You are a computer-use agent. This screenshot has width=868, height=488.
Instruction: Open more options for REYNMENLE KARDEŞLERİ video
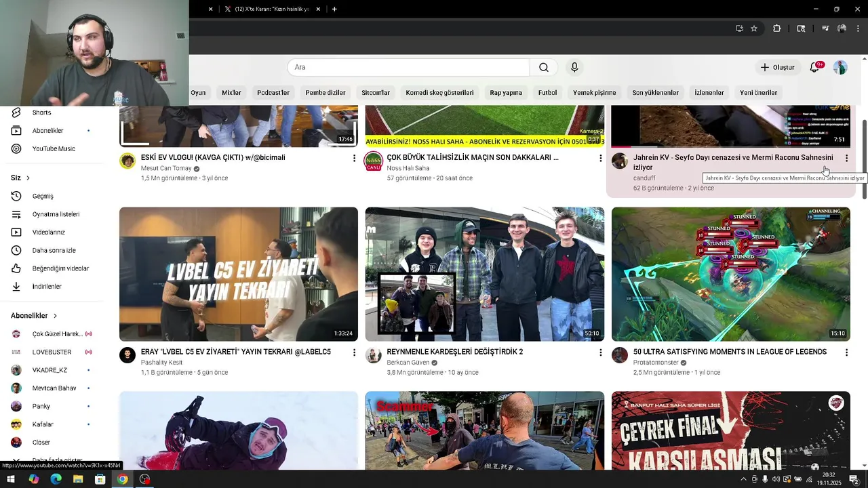(x=600, y=352)
